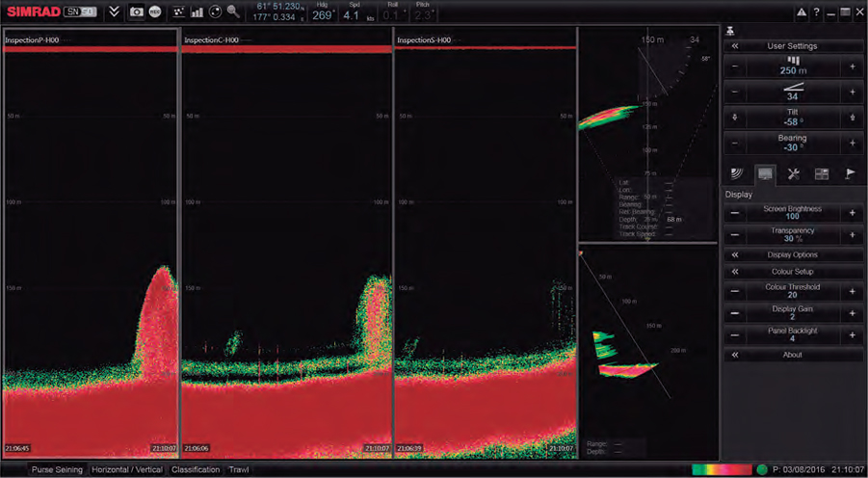Decrease the Tilt angle

735,117
